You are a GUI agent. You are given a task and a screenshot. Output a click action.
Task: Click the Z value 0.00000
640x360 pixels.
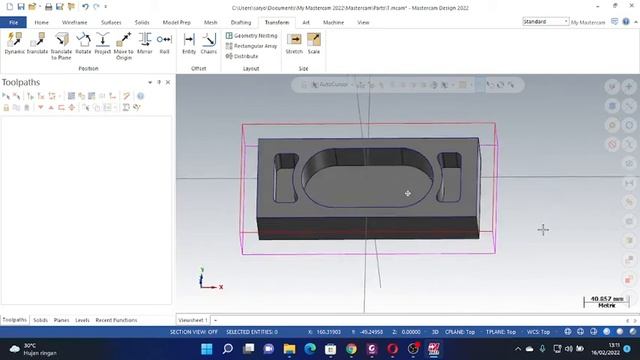tap(411, 332)
